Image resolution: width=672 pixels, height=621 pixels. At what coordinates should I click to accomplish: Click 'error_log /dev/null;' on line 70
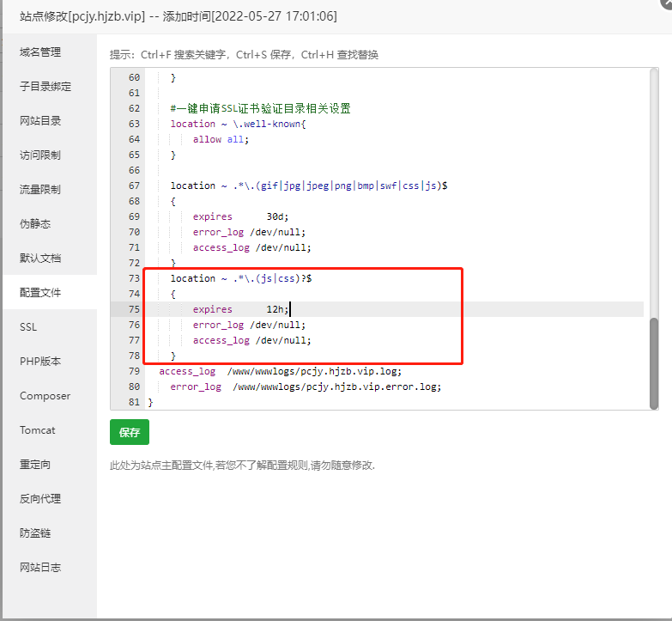click(x=249, y=232)
